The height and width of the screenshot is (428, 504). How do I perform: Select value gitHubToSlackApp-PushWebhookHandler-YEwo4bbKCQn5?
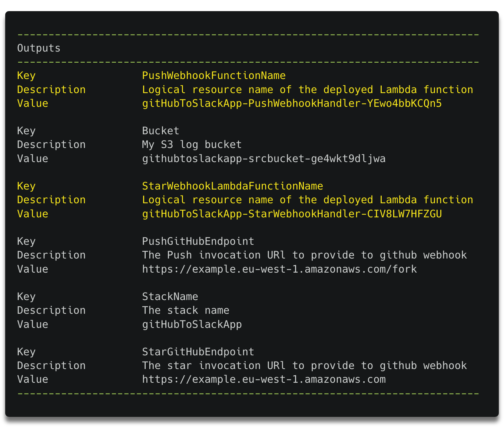[x=292, y=103]
